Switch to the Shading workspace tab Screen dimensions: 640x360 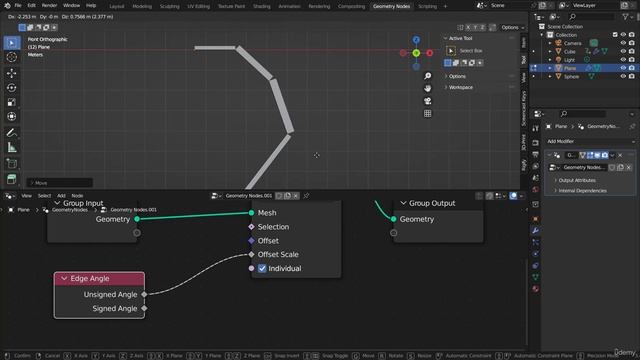(x=262, y=6)
